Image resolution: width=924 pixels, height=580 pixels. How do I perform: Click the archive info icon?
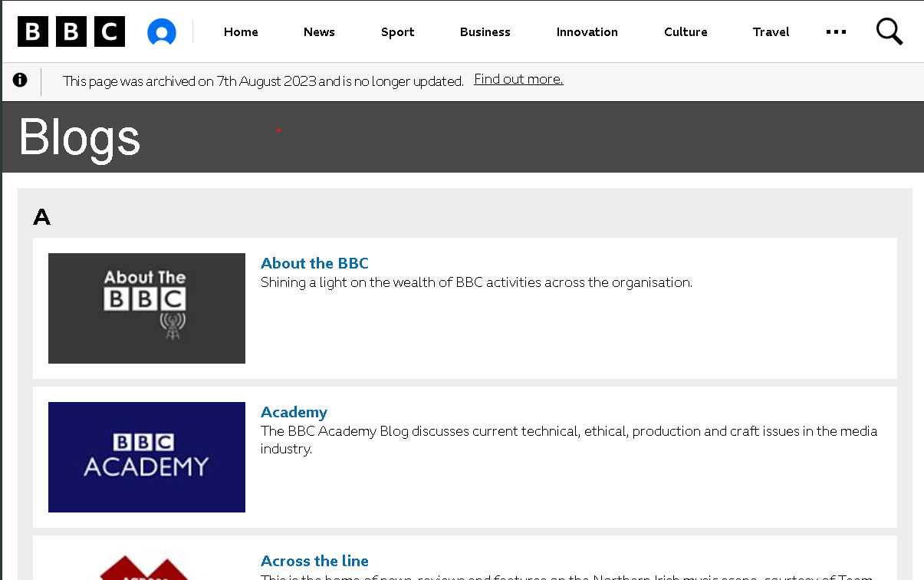[x=20, y=81]
